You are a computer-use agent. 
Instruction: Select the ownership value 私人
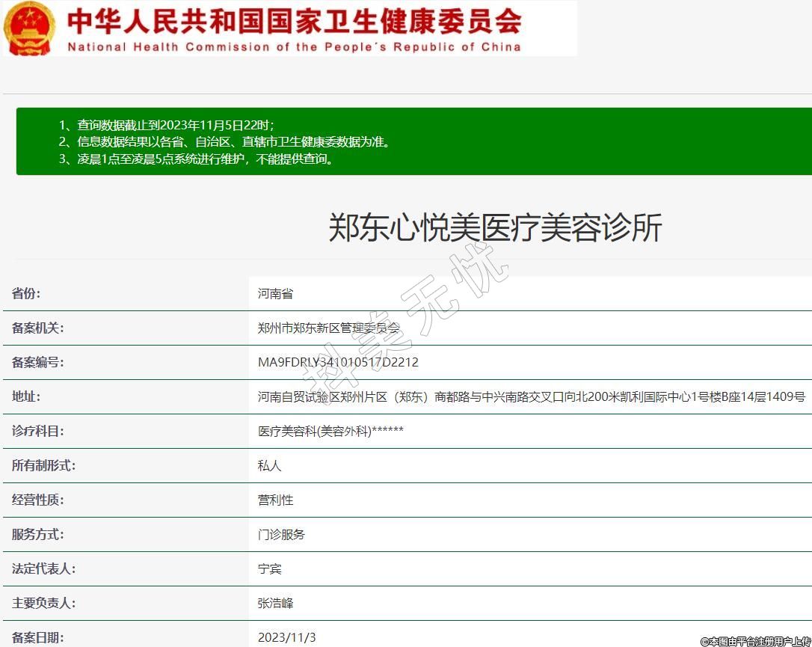[269, 466]
